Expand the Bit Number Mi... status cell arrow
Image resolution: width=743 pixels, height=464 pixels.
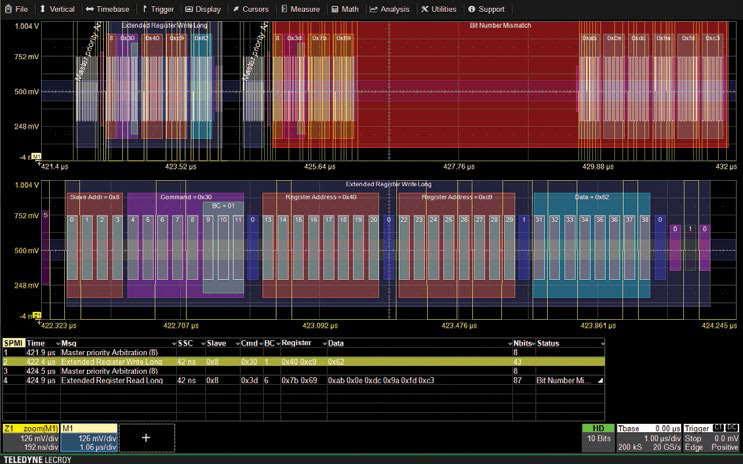click(600, 381)
